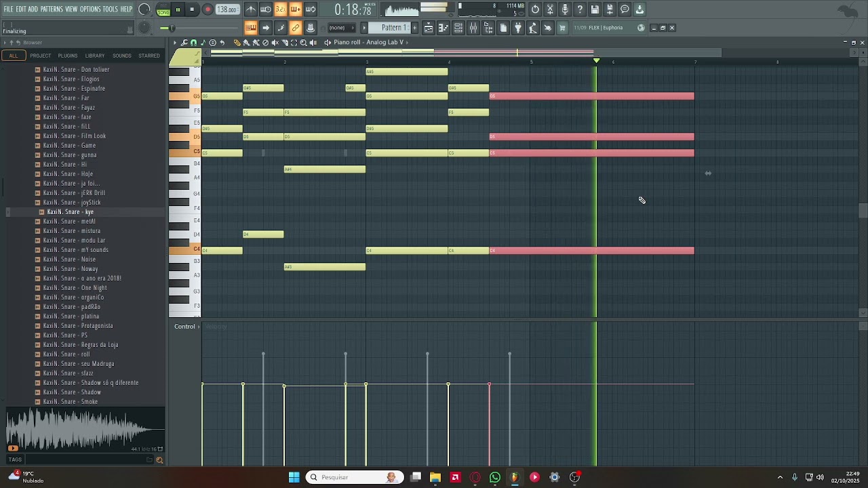The height and width of the screenshot is (488, 868).
Task: Open the tempo tapper icon
Action: point(532,28)
